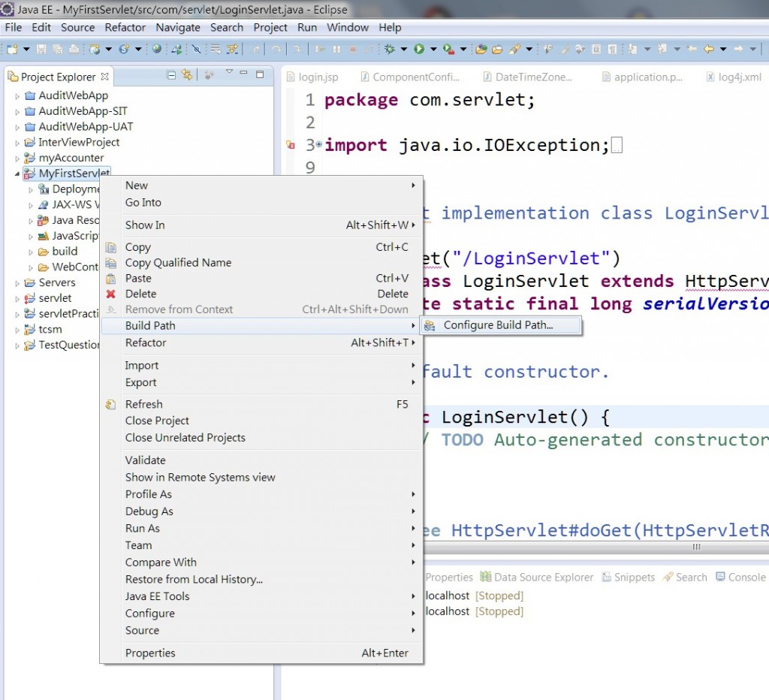Expand the Servers node
Image resolution: width=769 pixels, height=700 pixels.
17,284
